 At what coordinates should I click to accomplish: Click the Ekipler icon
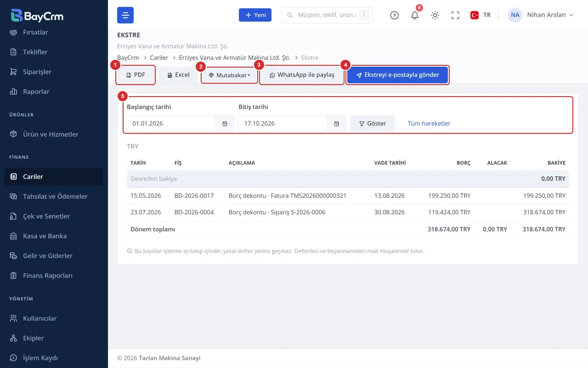pos(14,338)
